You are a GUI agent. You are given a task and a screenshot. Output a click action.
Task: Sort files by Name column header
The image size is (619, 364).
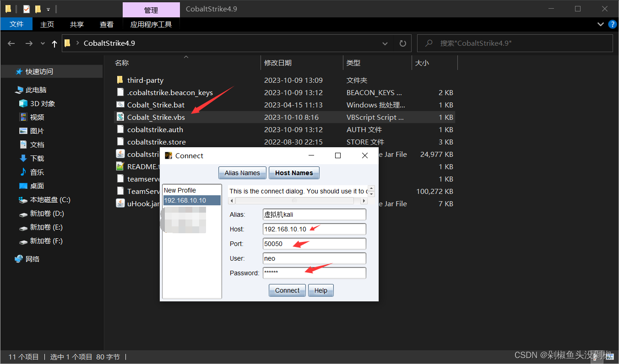[x=186, y=63]
